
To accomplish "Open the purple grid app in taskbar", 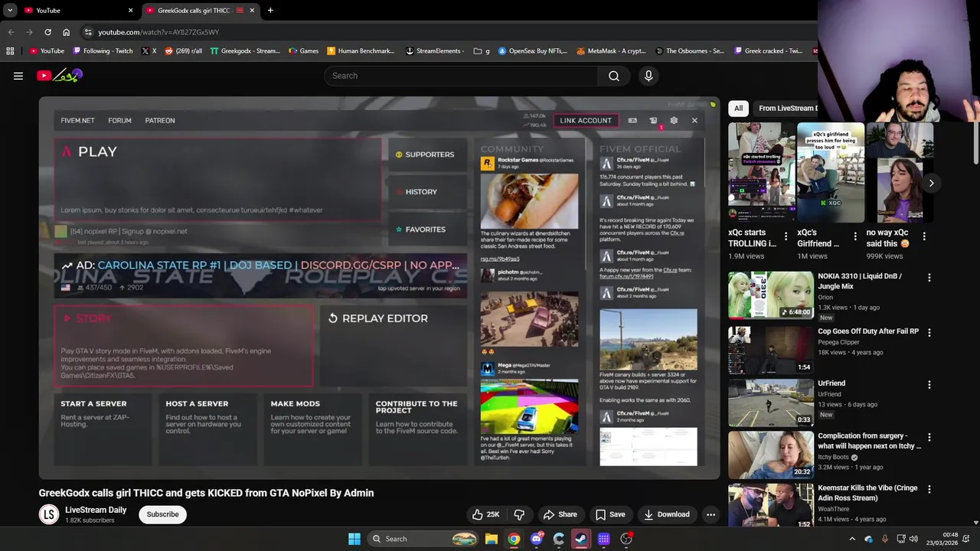I will point(604,539).
